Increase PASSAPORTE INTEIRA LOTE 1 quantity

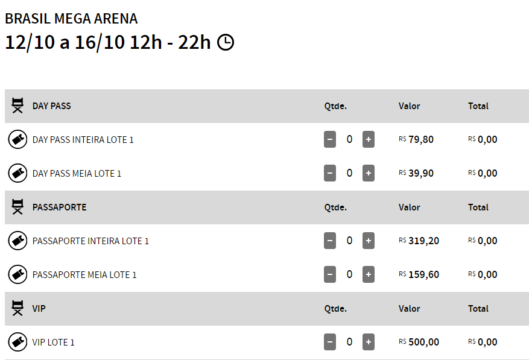pyautogui.click(x=368, y=241)
